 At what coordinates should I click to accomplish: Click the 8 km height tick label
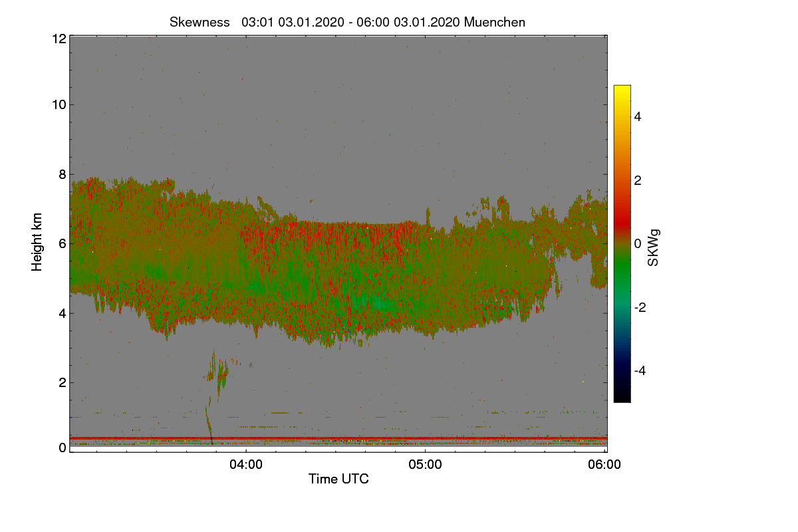[x=62, y=174]
